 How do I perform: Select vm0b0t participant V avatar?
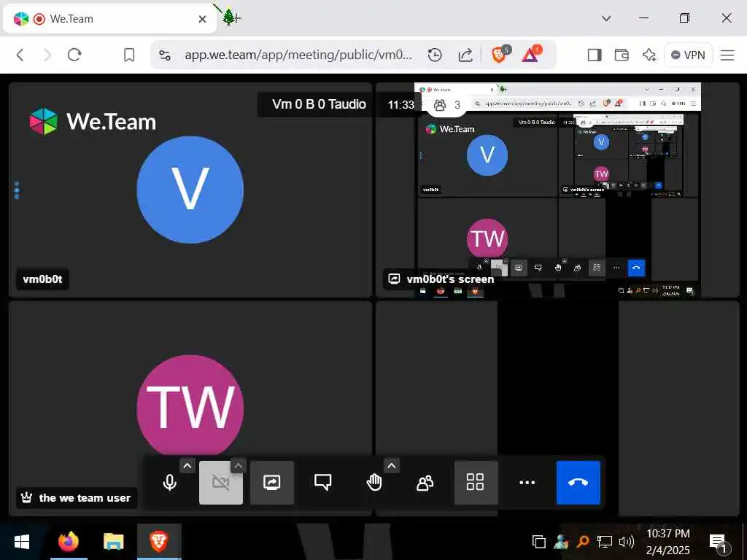(x=190, y=190)
